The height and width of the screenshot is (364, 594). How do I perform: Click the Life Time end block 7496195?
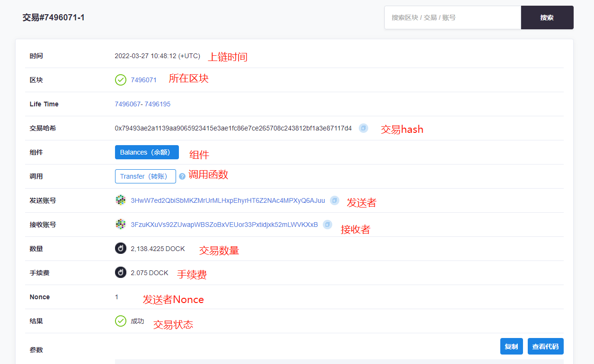[158, 104]
